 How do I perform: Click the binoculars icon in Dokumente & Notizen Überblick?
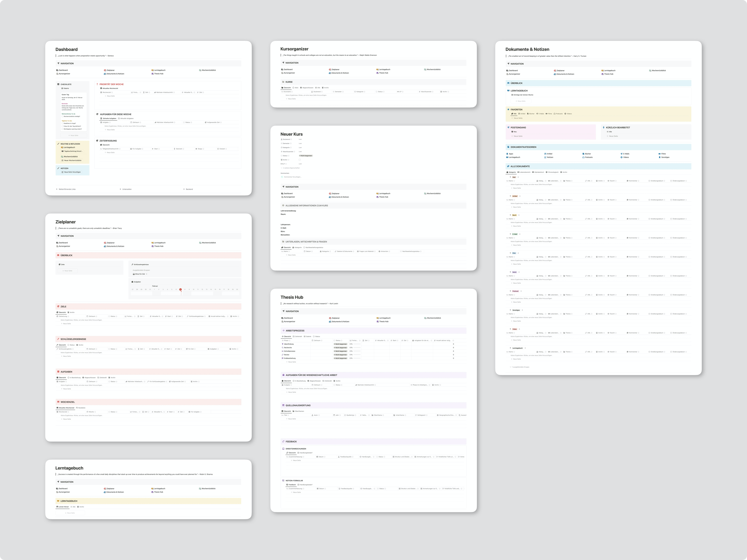pos(508,83)
